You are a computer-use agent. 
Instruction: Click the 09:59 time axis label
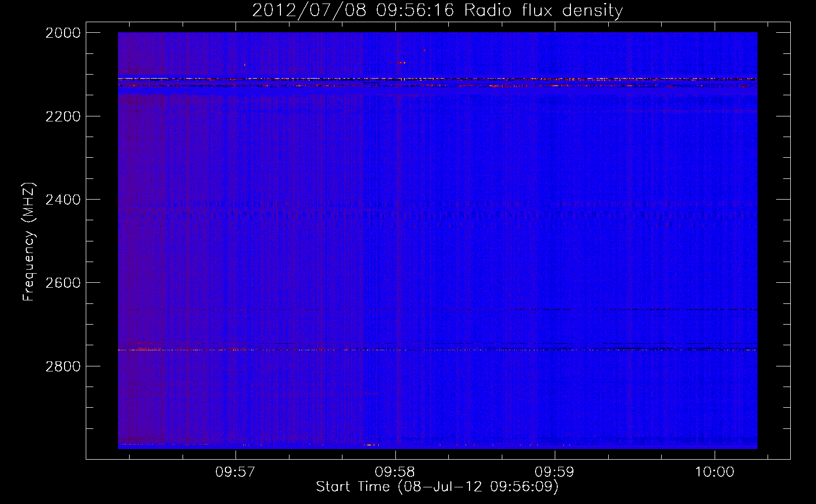click(555, 472)
